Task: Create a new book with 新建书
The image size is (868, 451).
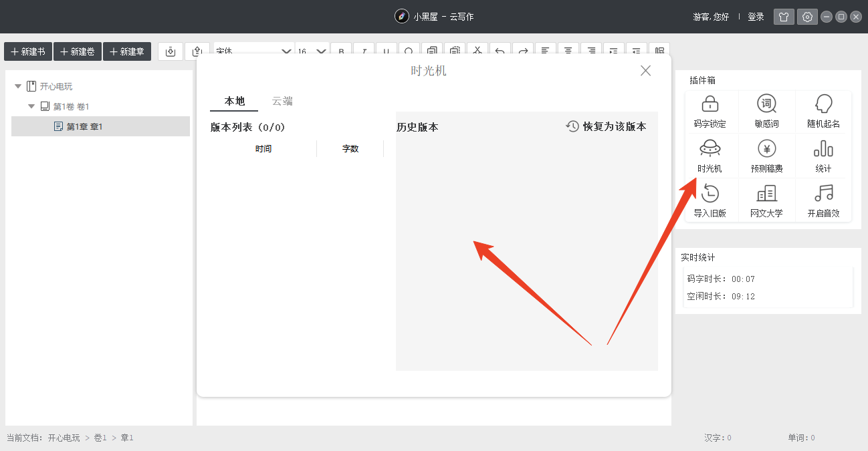Action: pos(27,51)
